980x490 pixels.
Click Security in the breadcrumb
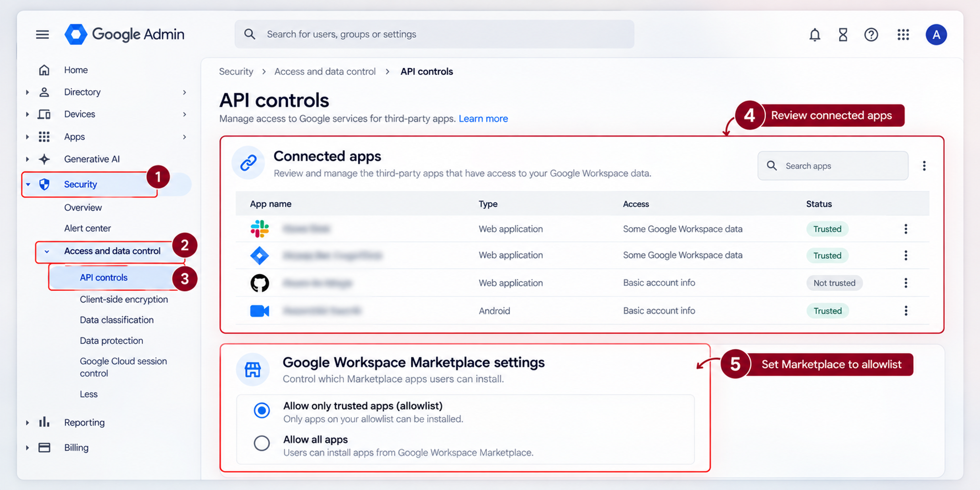(x=236, y=71)
